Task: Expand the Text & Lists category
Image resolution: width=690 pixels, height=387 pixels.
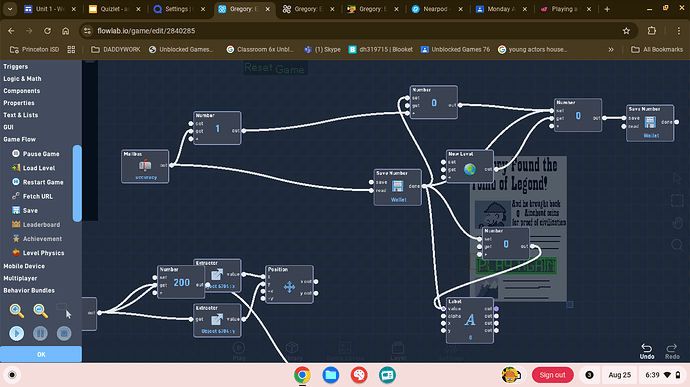Action: pyautogui.click(x=21, y=115)
